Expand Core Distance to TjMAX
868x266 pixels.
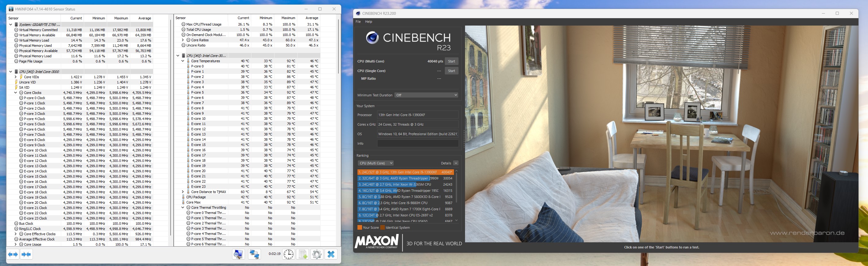click(183, 192)
